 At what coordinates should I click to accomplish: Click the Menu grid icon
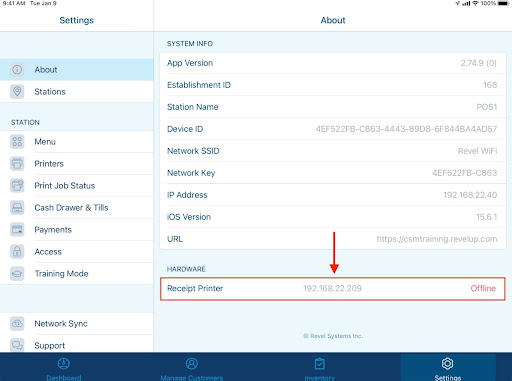(17, 142)
